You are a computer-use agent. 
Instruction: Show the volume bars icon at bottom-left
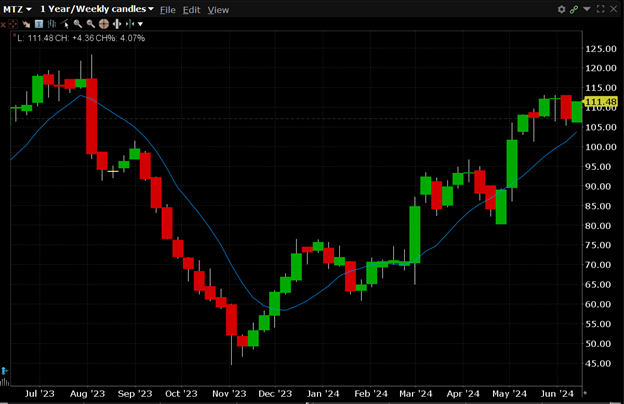pos(4,382)
